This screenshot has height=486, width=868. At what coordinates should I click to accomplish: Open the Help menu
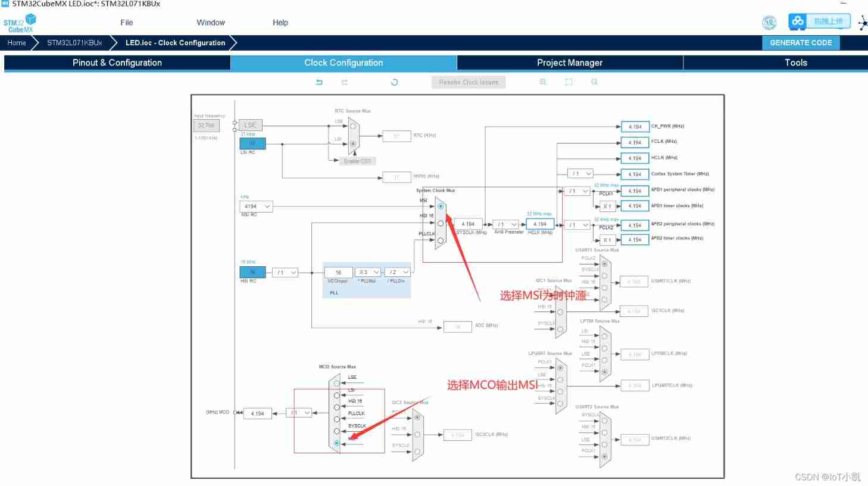point(280,23)
